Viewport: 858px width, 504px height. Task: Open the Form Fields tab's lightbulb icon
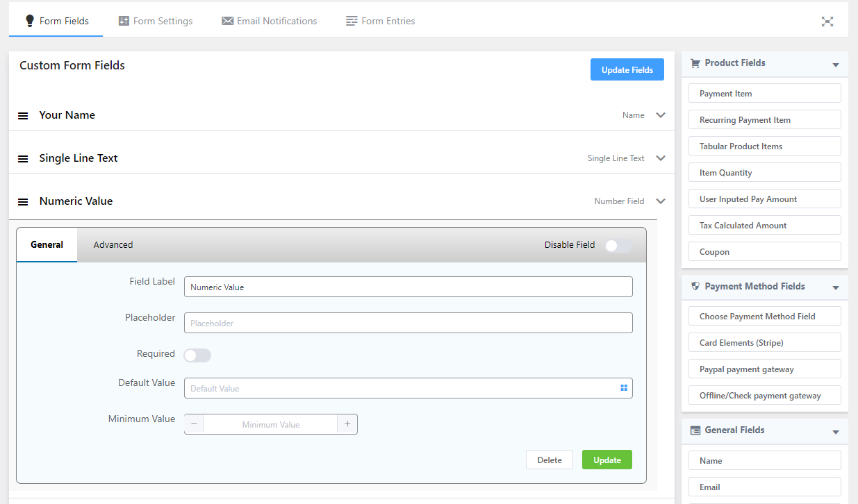pyautogui.click(x=29, y=21)
